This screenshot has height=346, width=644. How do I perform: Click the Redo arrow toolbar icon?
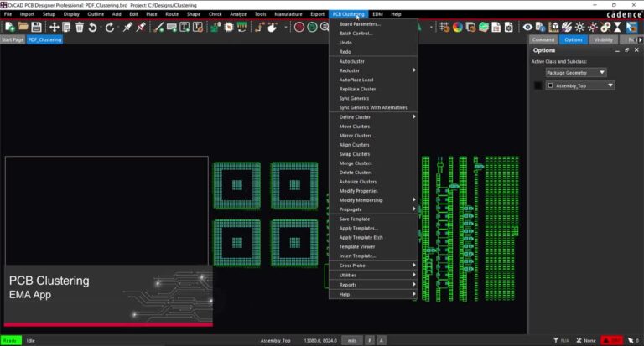[110, 27]
